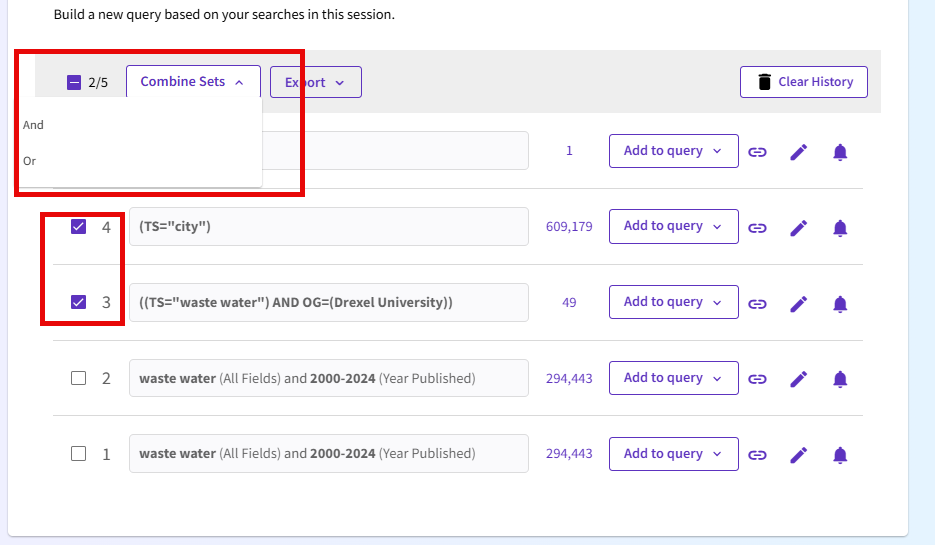The height and width of the screenshot is (545, 935).
Task: Copy query link for the city search
Action: point(758,228)
